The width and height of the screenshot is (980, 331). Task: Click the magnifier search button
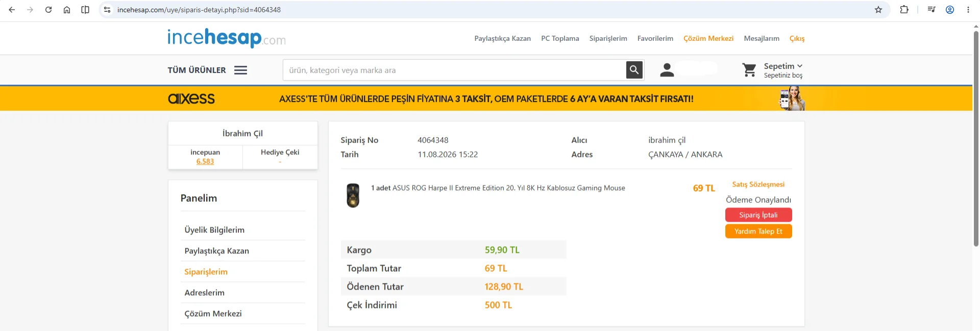[x=634, y=70]
